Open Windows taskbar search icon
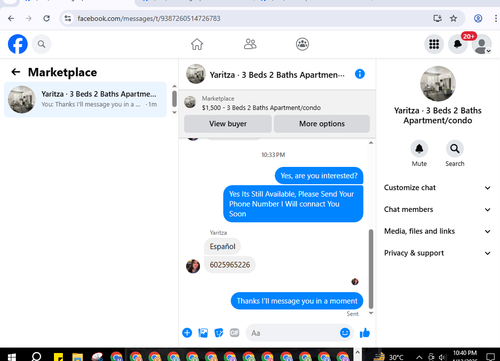 pyautogui.click(x=36, y=357)
